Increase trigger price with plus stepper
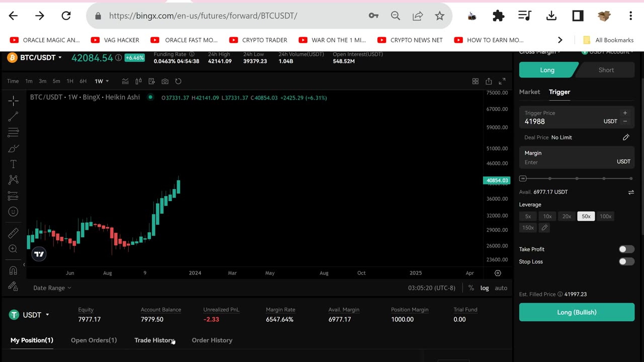644x362 pixels. [625, 113]
